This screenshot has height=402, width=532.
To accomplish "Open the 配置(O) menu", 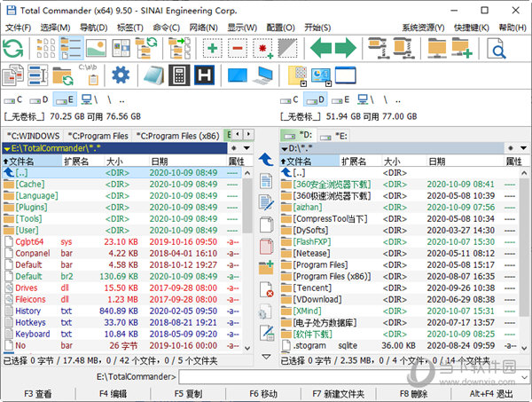I will click(280, 28).
